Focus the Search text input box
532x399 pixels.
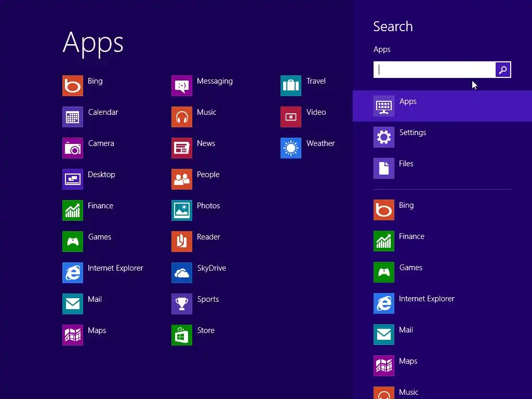coord(434,70)
